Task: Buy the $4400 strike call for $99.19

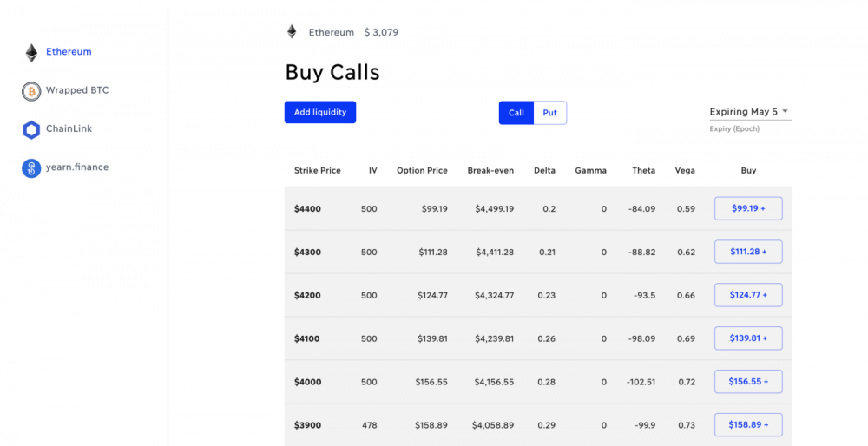Action: (748, 208)
